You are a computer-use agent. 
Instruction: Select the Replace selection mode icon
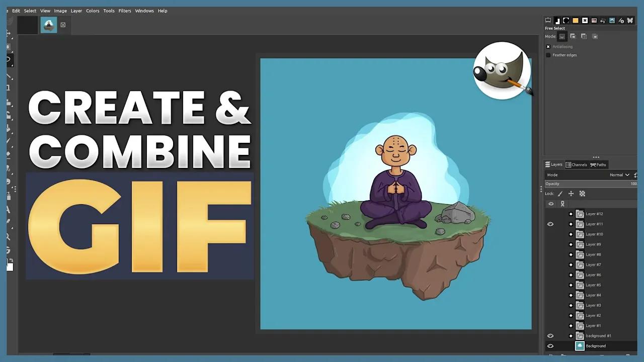(x=562, y=36)
